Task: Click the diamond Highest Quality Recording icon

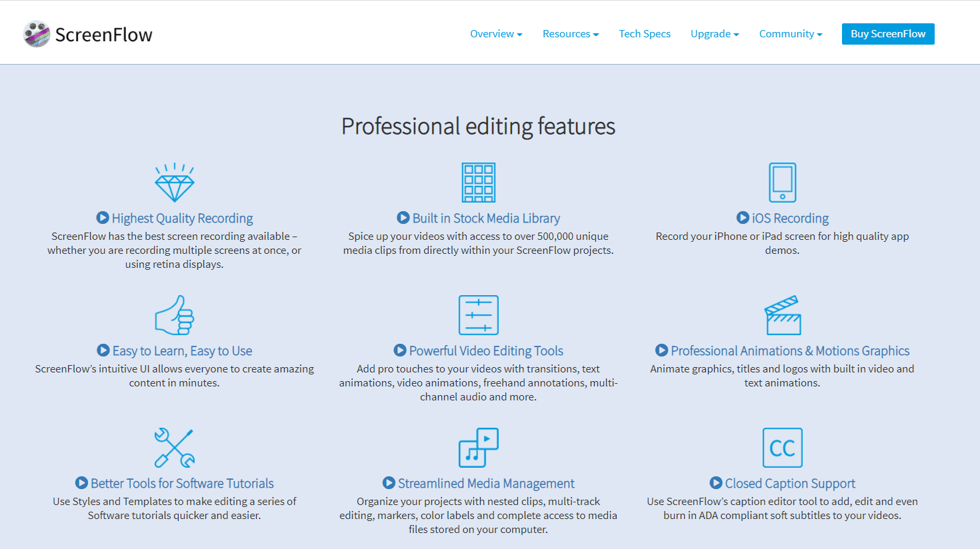Action: click(175, 183)
